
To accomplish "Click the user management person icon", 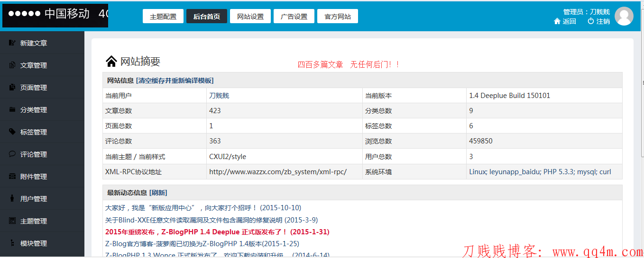I will click(x=12, y=199).
